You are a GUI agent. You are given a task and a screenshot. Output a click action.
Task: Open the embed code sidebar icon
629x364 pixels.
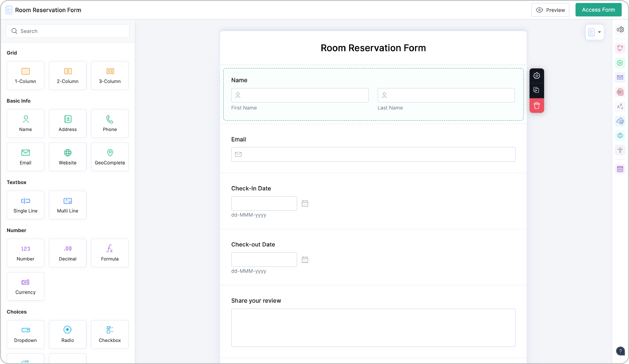click(620, 169)
